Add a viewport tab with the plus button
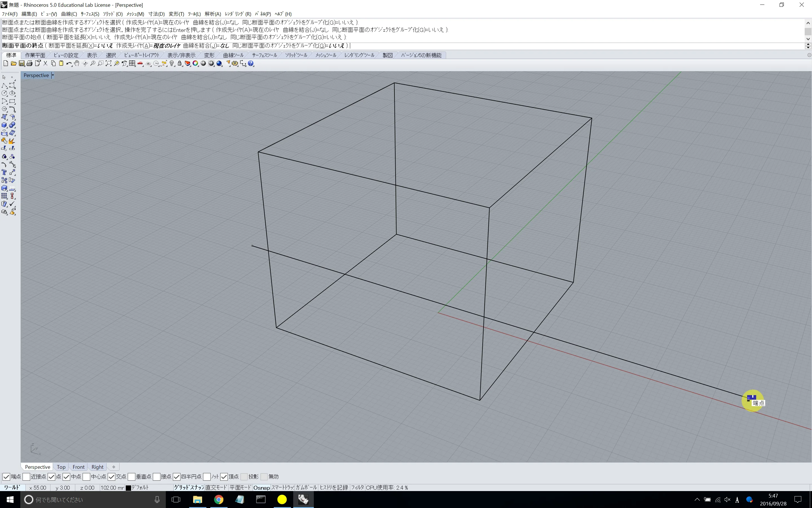Screen dimensions: 812x508 [114, 467]
